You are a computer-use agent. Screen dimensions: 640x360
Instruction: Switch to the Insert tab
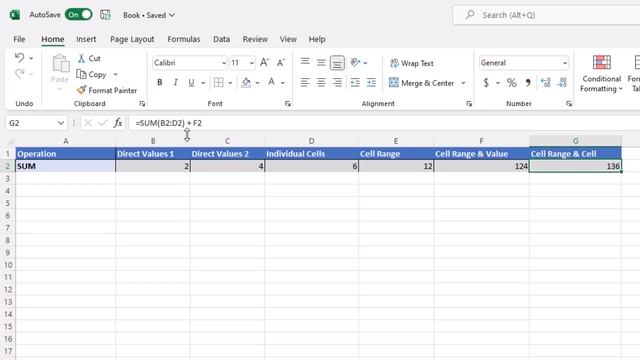pos(86,39)
